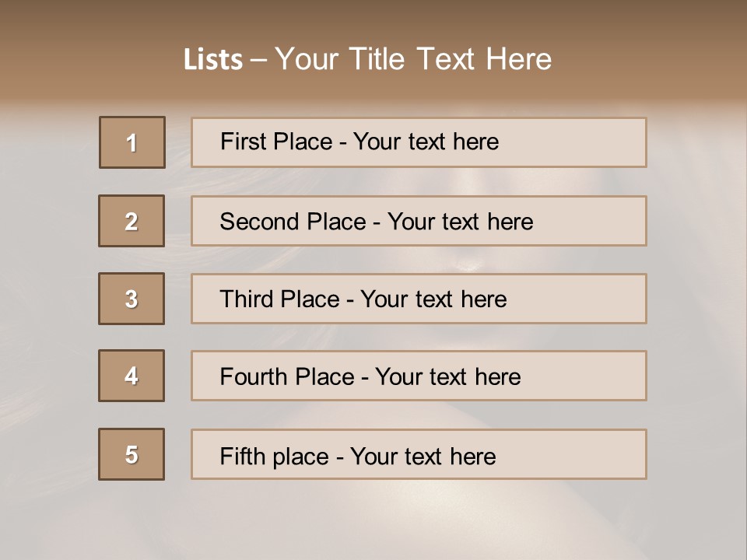Select the number 1 box
Viewport: 747px width, 560px height.
coord(132,142)
